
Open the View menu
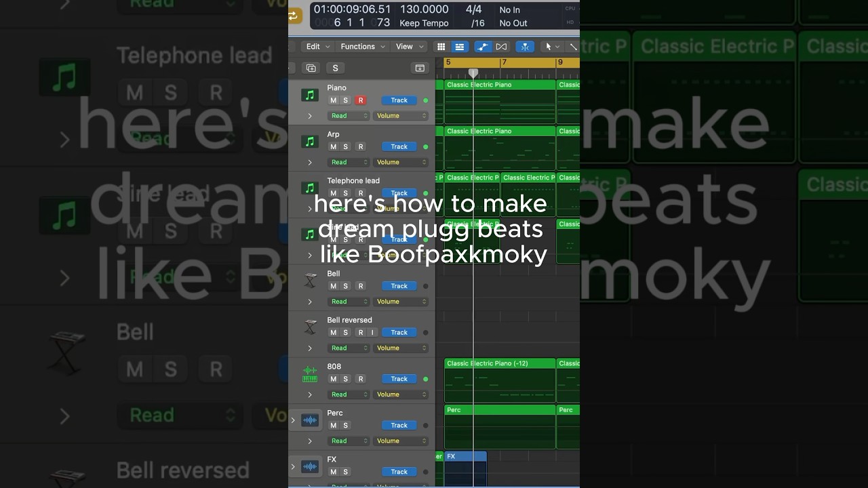point(409,47)
